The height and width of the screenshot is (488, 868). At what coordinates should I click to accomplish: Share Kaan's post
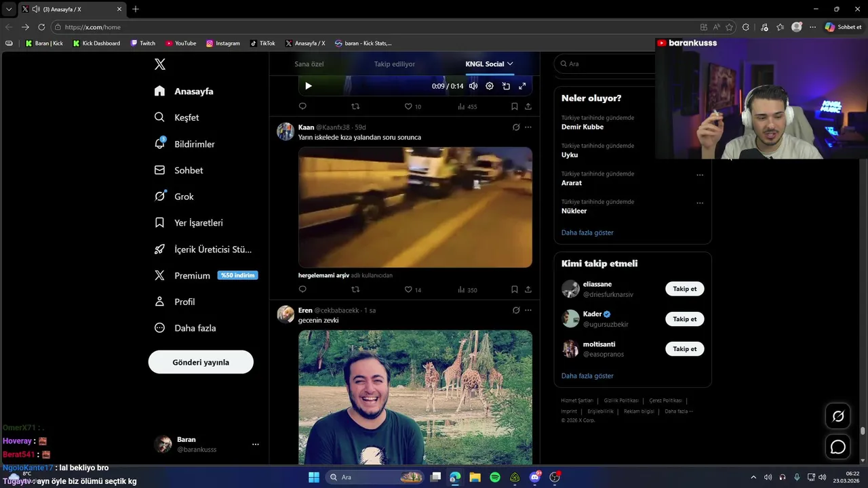tap(528, 289)
